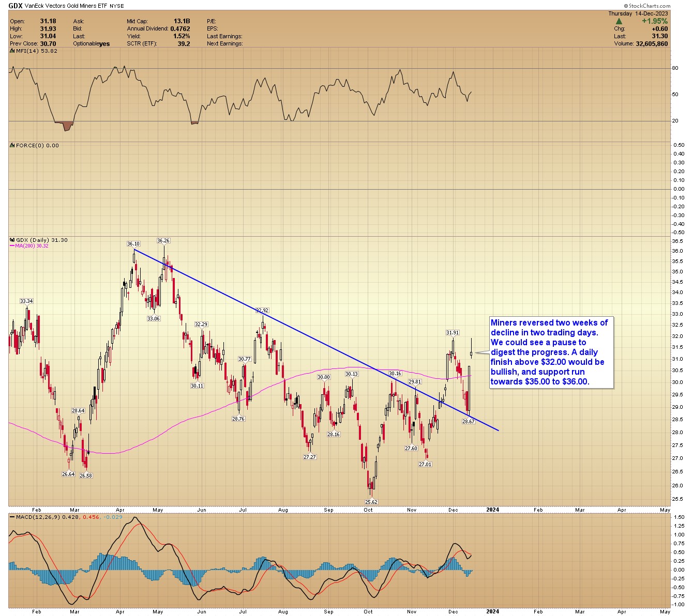Click the +1.95% percent change value
Screen dimensions: 693x616
pyautogui.click(x=655, y=21)
